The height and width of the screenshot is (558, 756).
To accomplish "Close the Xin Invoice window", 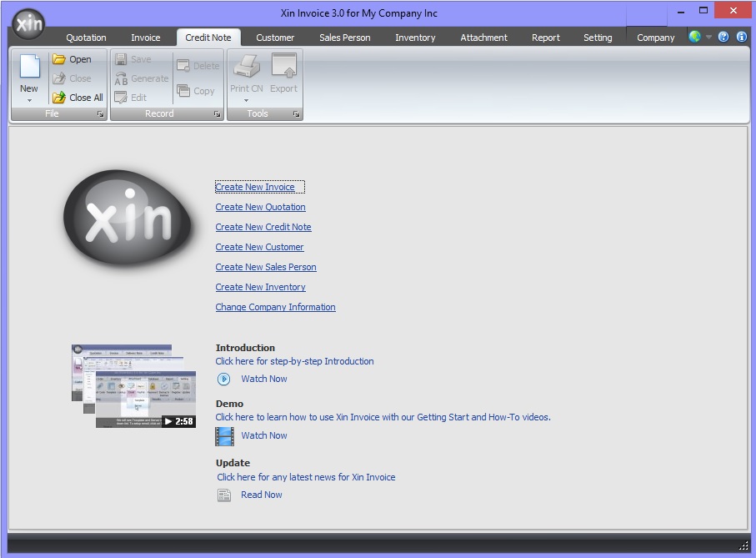I will [x=733, y=11].
